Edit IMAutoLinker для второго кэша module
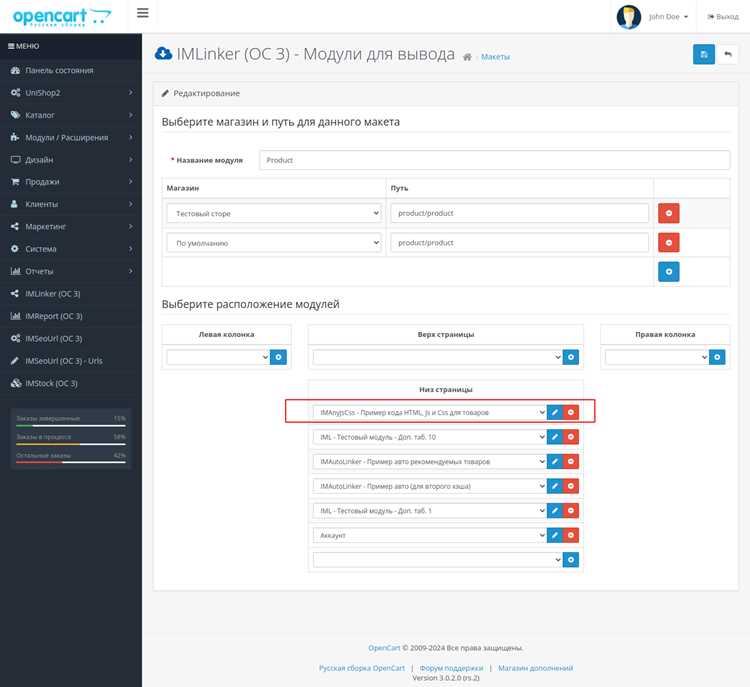 click(554, 486)
